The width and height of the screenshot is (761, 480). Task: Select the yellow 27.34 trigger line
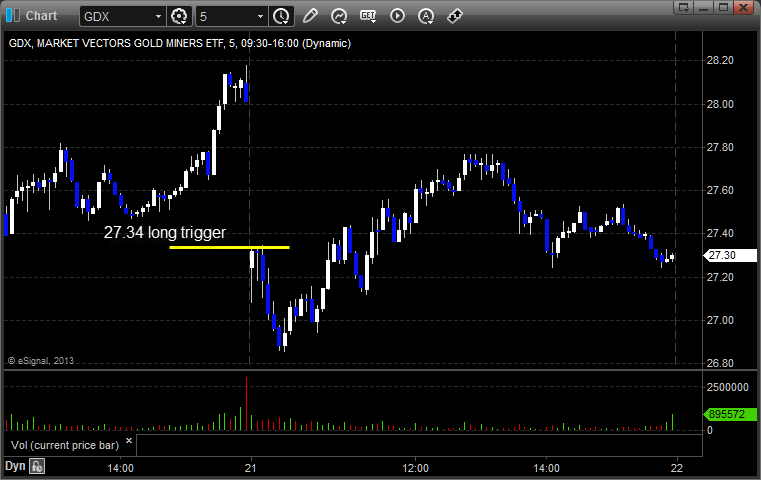point(230,248)
